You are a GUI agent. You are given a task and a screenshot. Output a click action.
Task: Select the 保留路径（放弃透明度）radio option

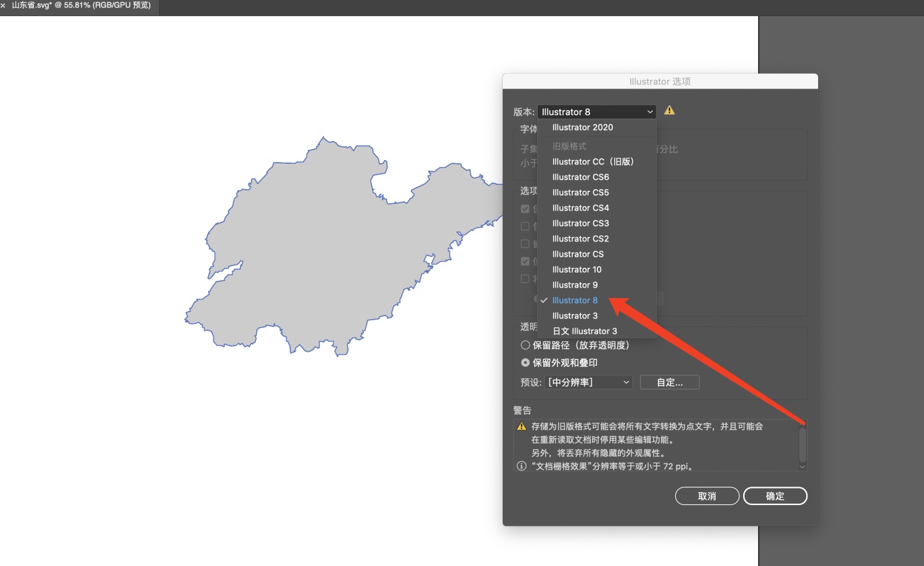(x=525, y=346)
